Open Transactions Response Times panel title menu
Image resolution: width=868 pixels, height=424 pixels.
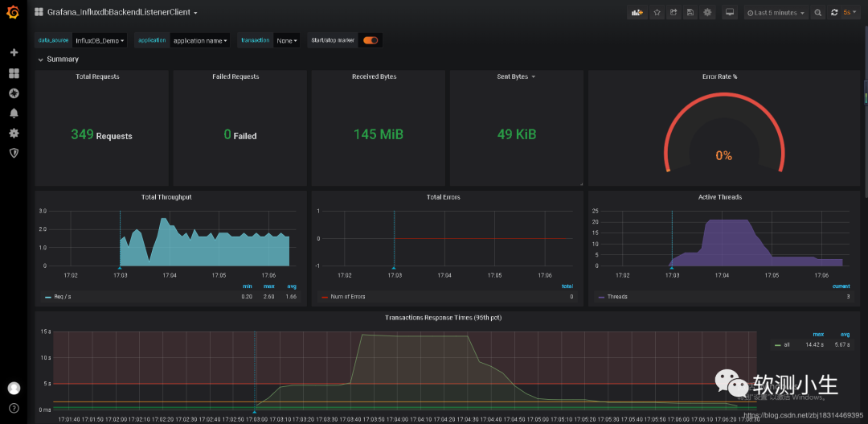444,318
